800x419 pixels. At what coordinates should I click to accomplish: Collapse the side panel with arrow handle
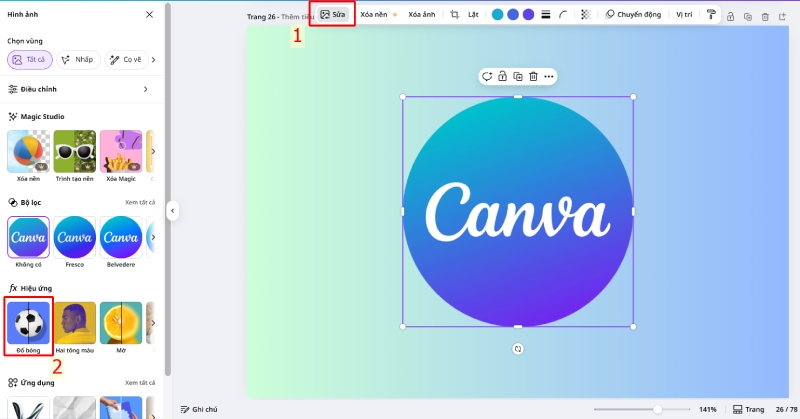point(172,210)
